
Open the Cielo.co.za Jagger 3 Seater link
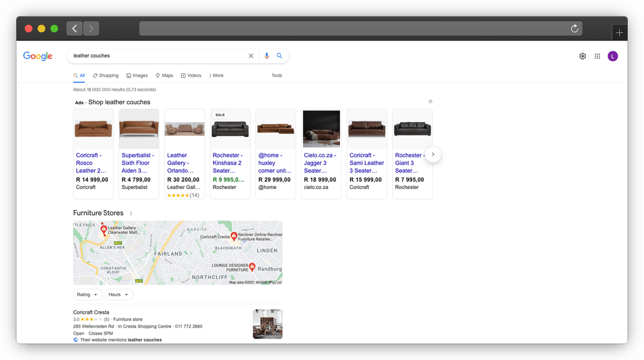pyautogui.click(x=320, y=163)
